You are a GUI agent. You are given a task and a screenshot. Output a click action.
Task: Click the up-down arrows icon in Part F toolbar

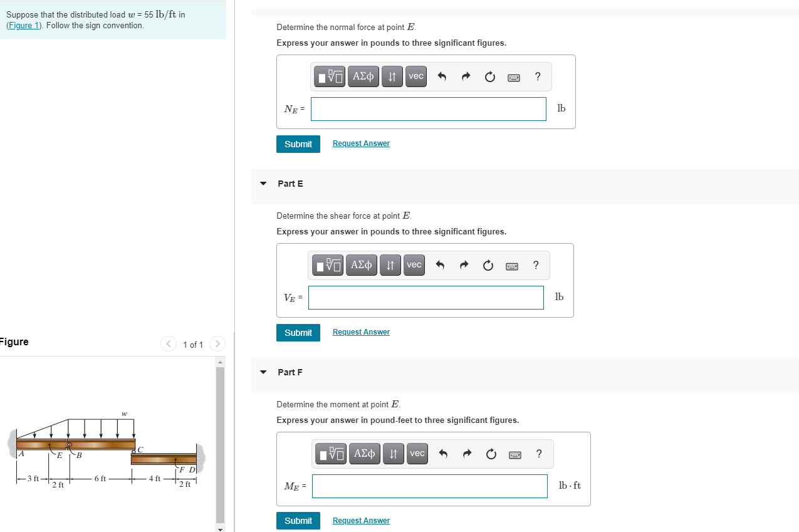click(x=393, y=454)
